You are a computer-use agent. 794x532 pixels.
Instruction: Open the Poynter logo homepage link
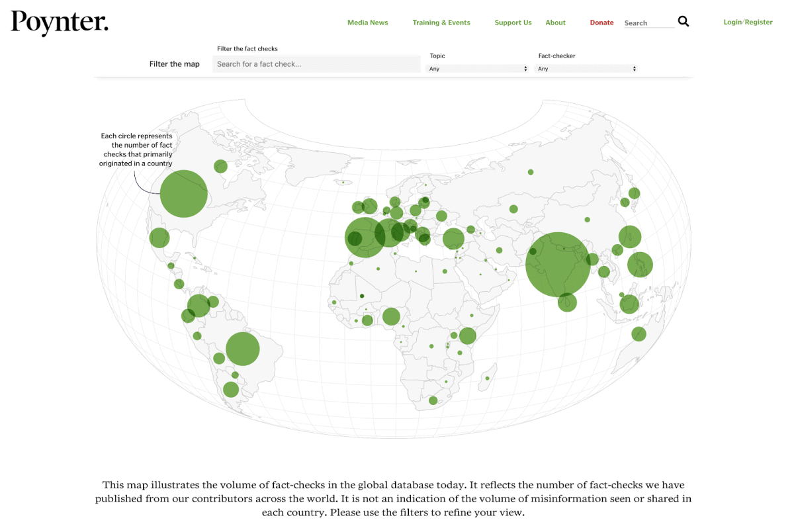tap(60, 22)
